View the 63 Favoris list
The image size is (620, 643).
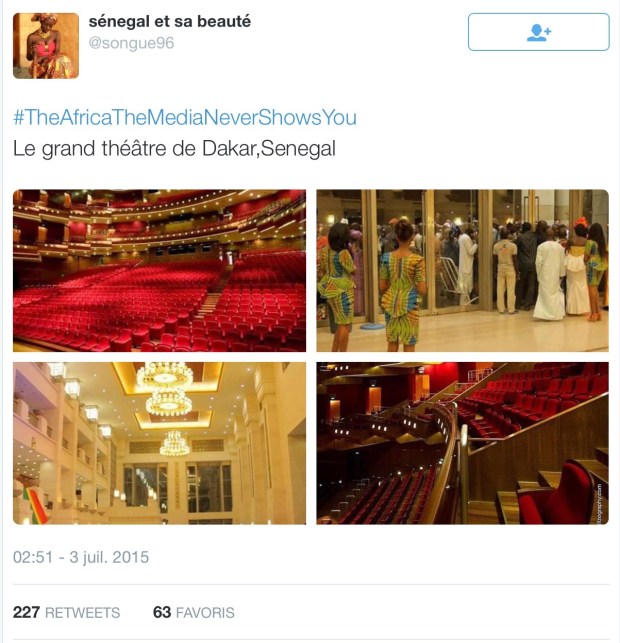point(194,613)
